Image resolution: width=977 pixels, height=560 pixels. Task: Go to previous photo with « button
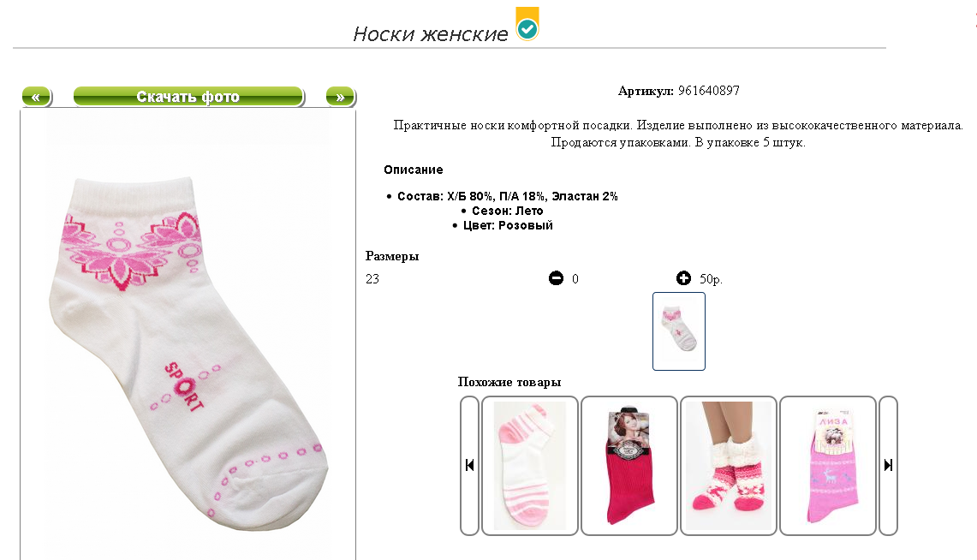tap(37, 97)
